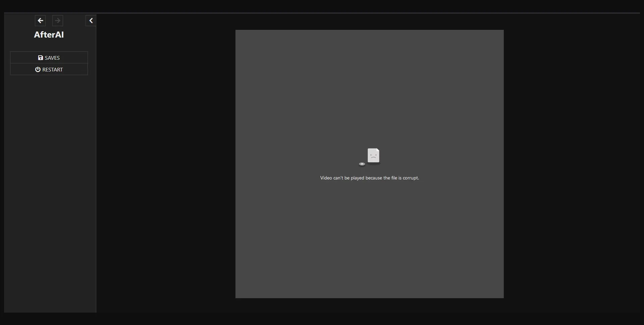Image resolution: width=644 pixels, height=325 pixels.
Task: Click the back arrow history button
Action: (x=40, y=21)
